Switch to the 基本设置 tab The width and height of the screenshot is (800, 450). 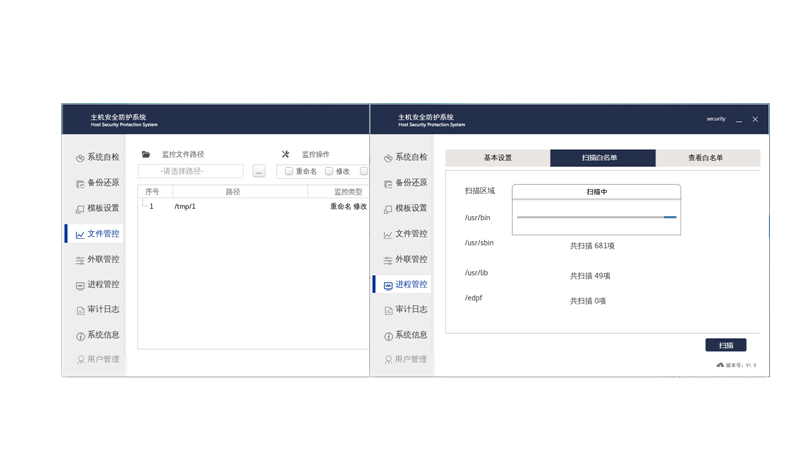(497, 158)
